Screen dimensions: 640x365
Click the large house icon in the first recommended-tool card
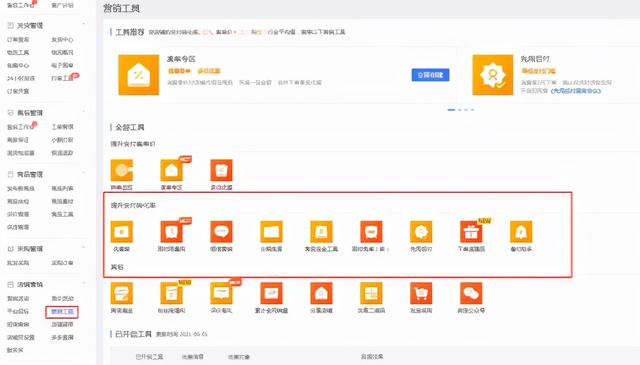point(139,75)
